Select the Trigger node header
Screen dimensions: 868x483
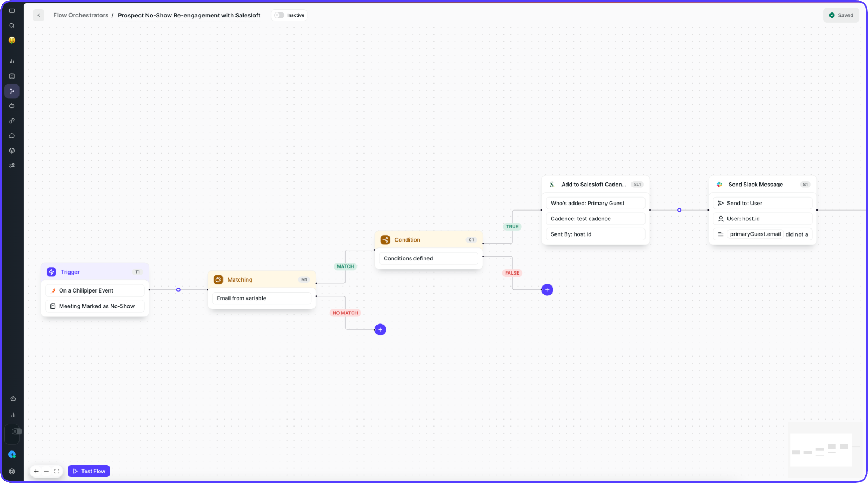(x=95, y=272)
